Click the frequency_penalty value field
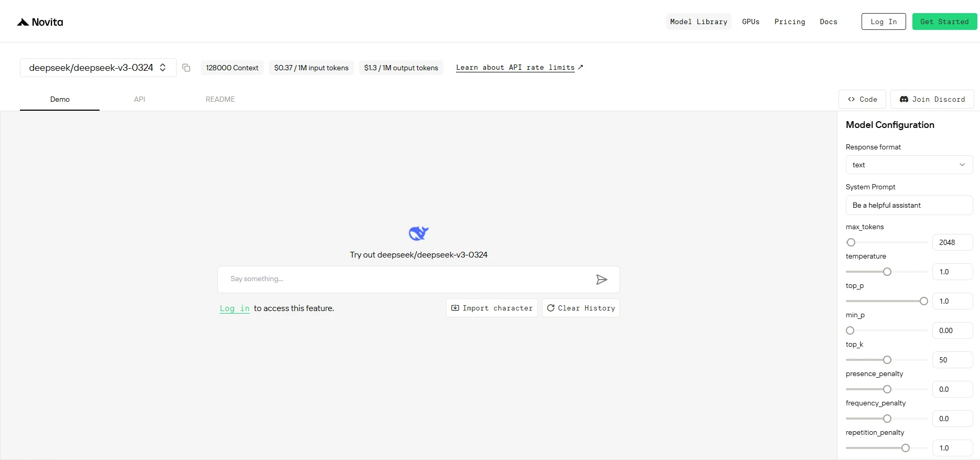Image resolution: width=980 pixels, height=460 pixels. tap(953, 419)
